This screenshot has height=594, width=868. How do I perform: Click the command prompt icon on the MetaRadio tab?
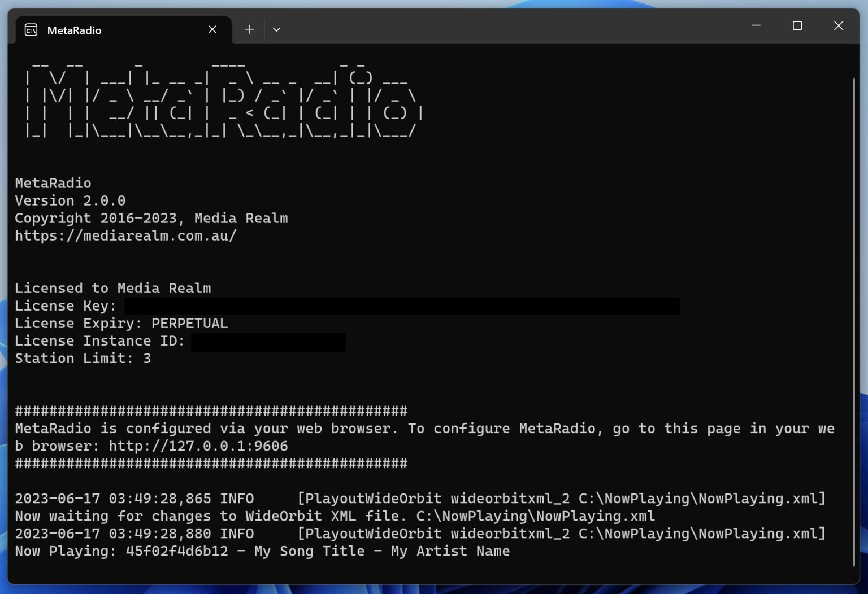(31, 29)
